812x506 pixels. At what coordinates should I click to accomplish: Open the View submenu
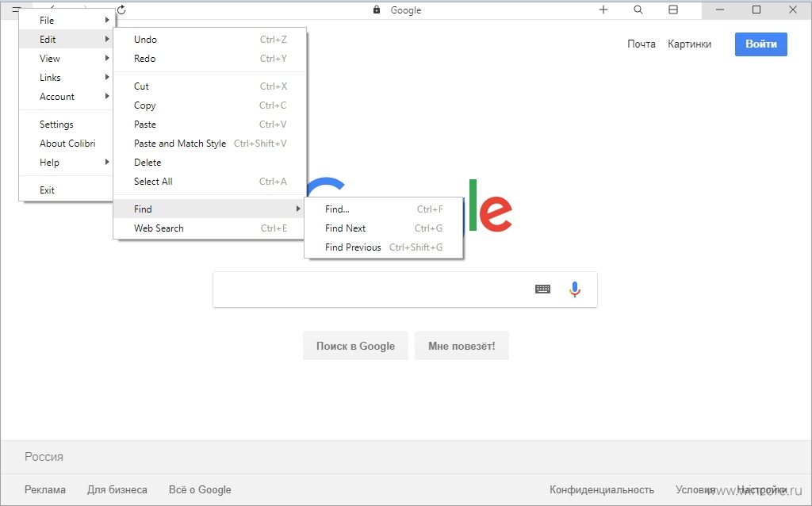pyautogui.click(x=67, y=59)
